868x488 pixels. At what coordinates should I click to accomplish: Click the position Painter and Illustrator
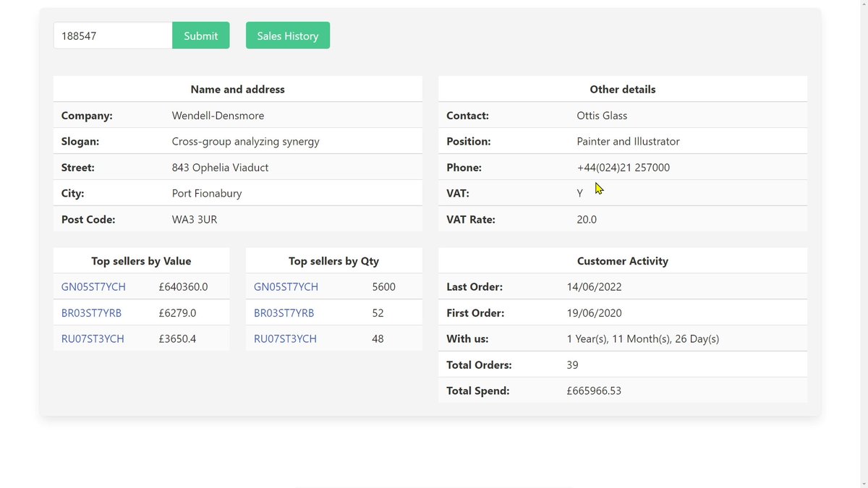click(628, 142)
